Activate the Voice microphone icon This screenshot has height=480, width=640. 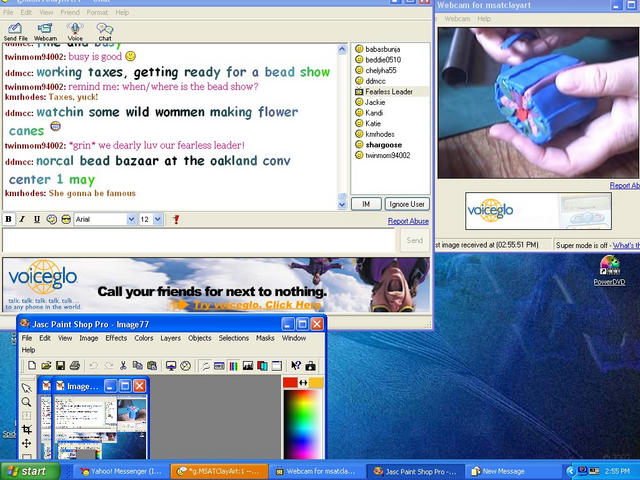point(75,32)
